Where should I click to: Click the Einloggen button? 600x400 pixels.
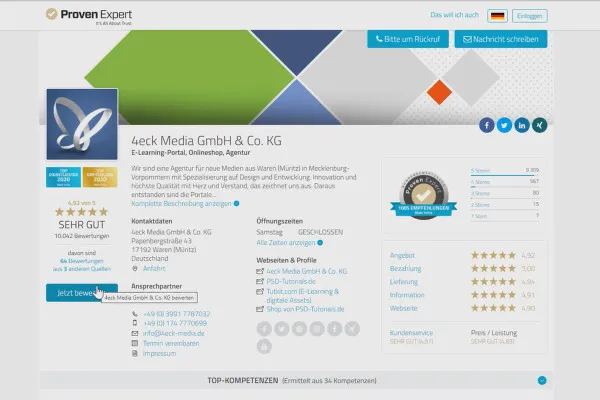click(x=530, y=16)
